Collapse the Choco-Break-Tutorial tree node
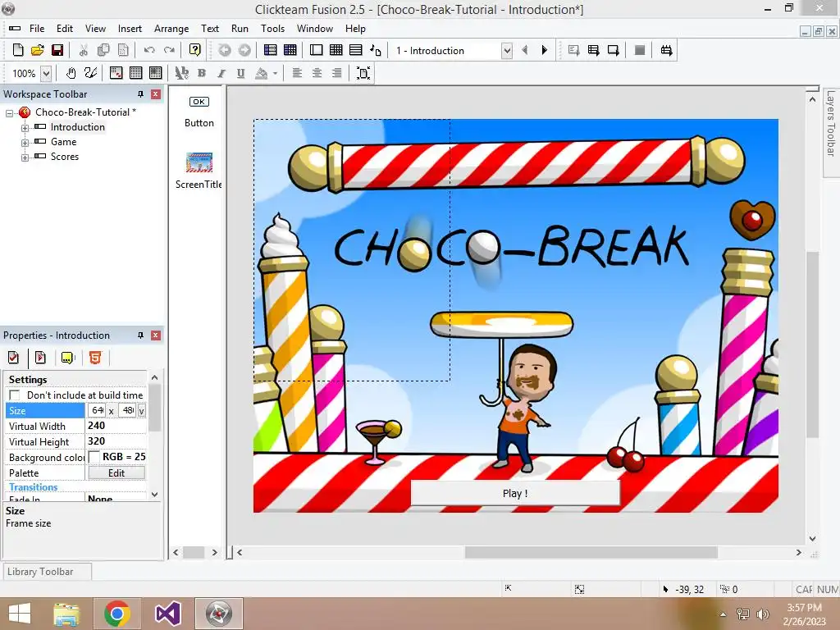The width and height of the screenshot is (840, 630). tap(9, 113)
